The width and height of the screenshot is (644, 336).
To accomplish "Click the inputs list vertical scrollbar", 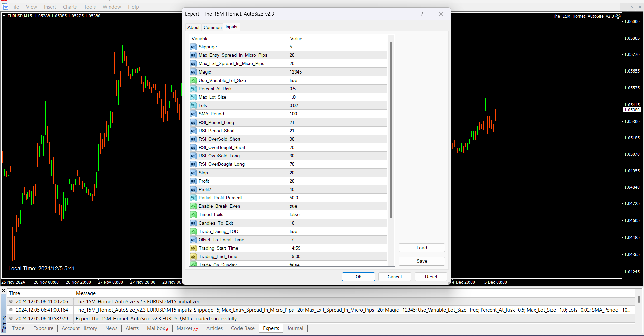I will click(x=391, y=130).
